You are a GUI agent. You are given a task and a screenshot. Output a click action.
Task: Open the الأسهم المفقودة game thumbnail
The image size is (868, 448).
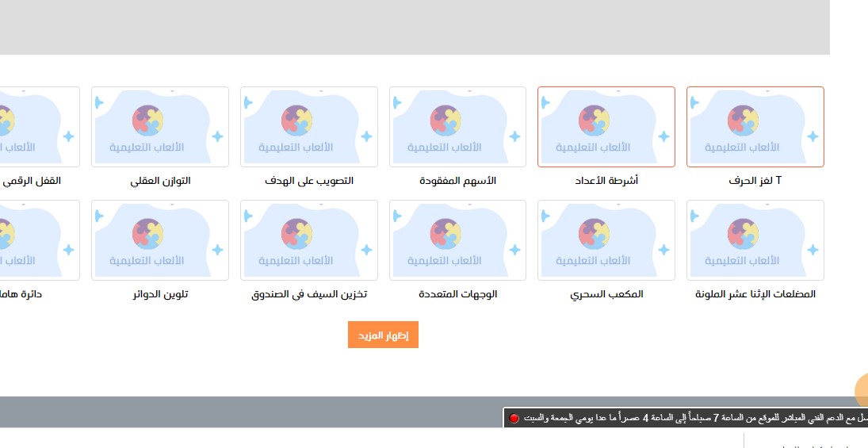[458, 127]
